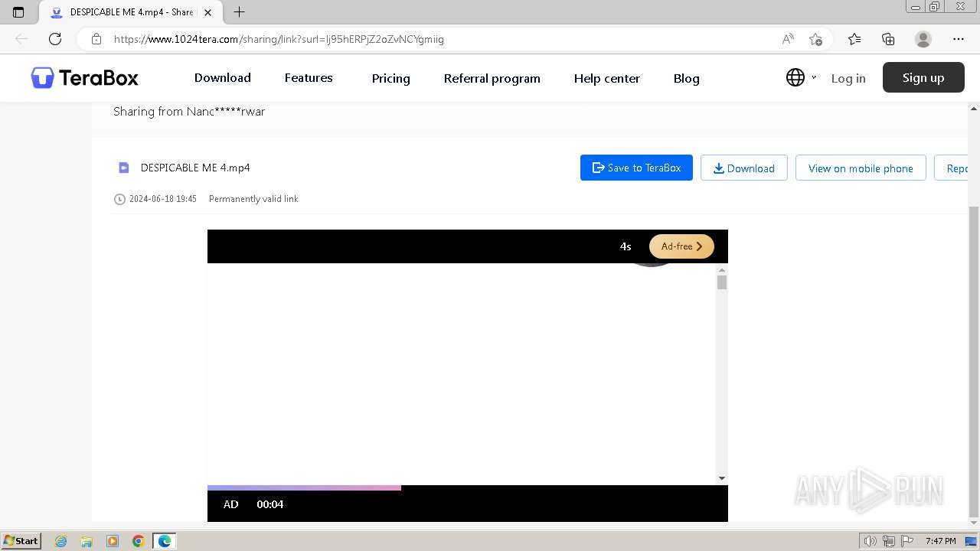The image size is (980, 551).
Task: Open the Features menu item
Action: coord(309,77)
